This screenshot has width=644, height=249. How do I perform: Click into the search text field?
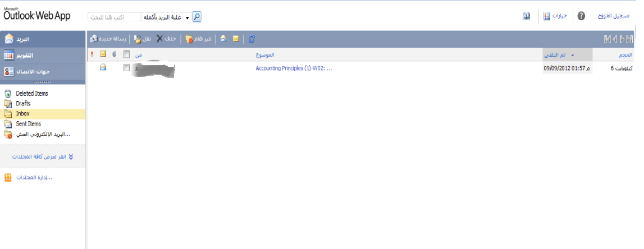click(114, 17)
